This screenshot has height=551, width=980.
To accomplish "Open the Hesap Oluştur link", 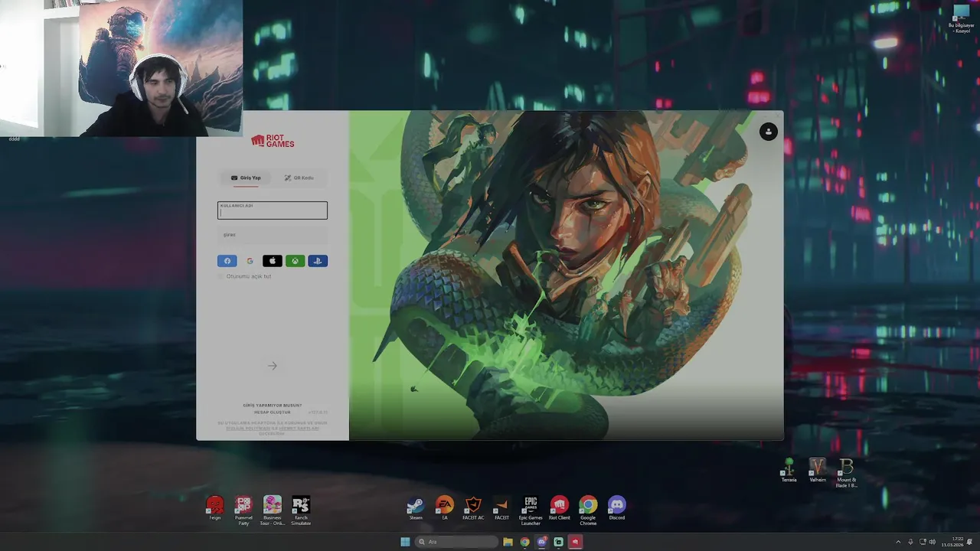I will (x=273, y=412).
